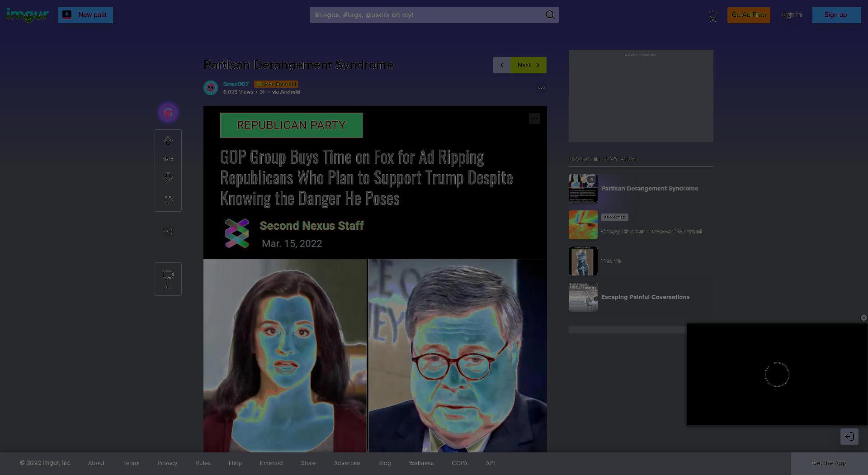Image resolution: width=868 pixels, height=475 pixels.
Task: Open Store footer link
Action: click(x=308, y=463)
